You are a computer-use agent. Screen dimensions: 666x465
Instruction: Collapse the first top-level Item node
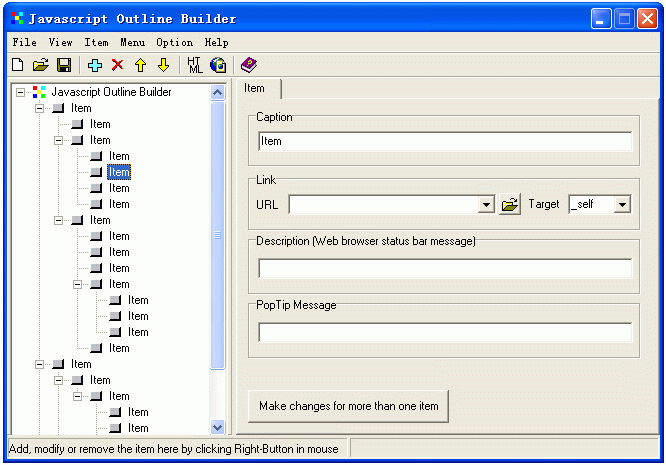[40, 108]
